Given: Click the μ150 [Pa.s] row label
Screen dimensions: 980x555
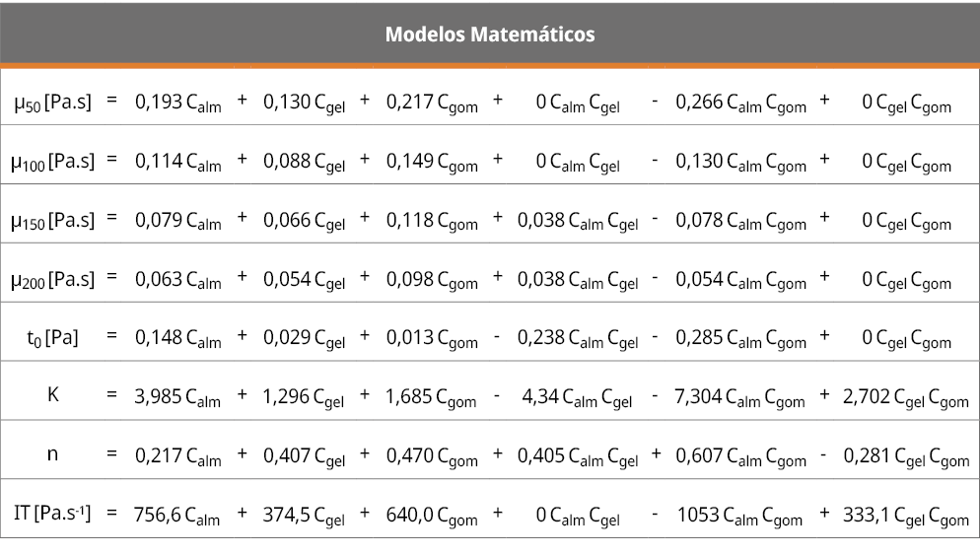Looking at the screenshot, I should tap(52, 220).
